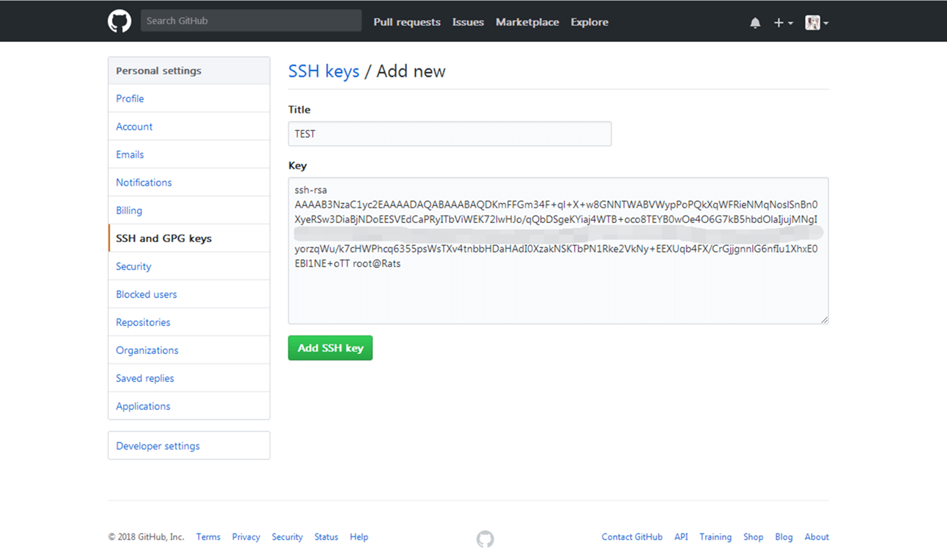Expand the plus create-new dropdown
This screenshot has height=560, width=947.
[x=783, y=23]
